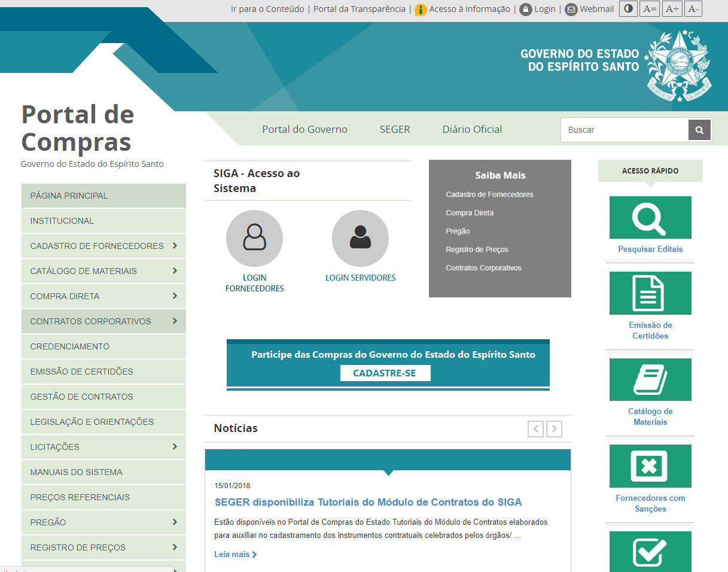Expand the Pregão submenu chevron
Viewport: 728px width, 572px height.
(175, 522)
